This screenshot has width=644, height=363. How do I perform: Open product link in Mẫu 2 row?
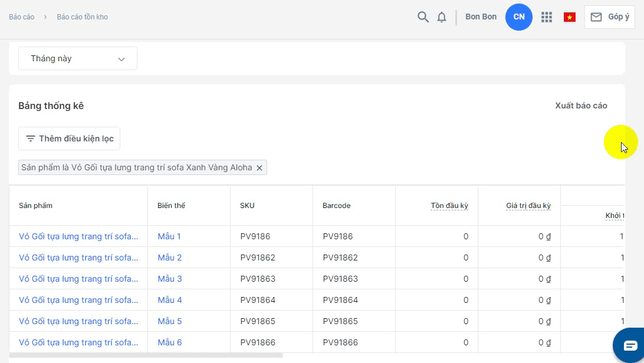(x=78, y=258)
